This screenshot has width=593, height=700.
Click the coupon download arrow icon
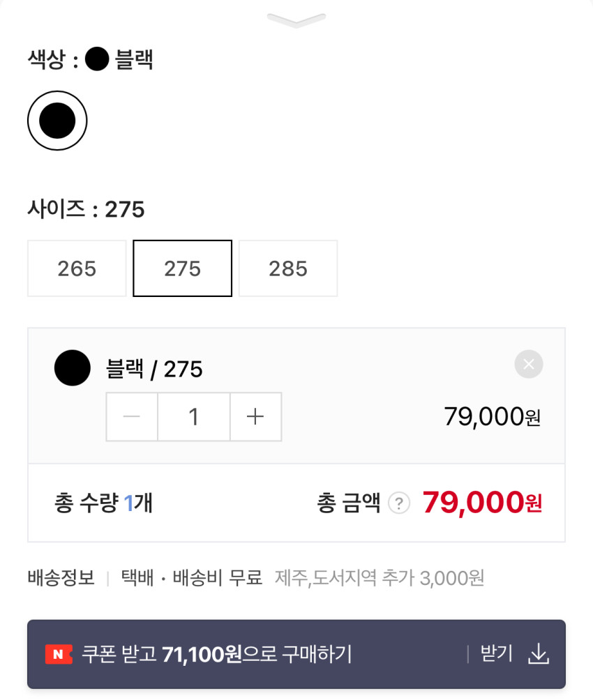pos(538,654)
